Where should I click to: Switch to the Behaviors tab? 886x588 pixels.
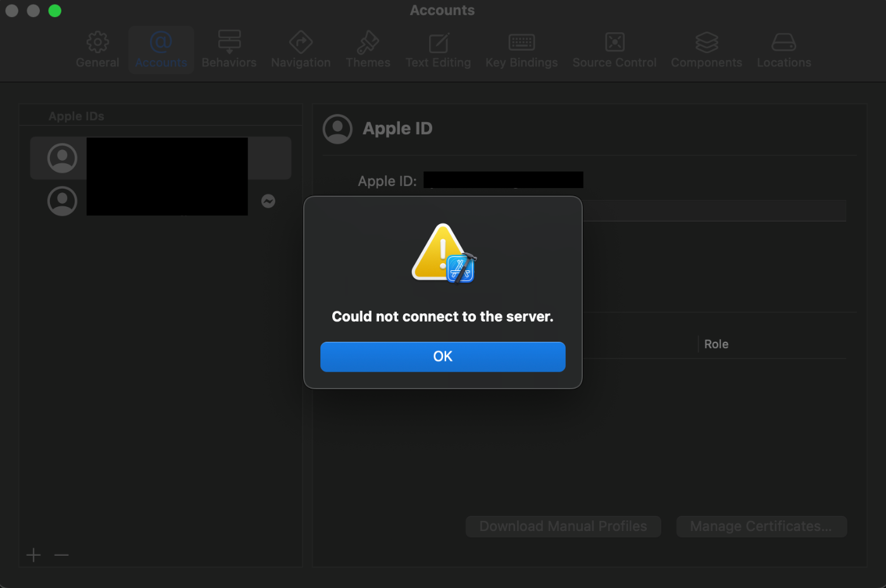click(229, 50)
